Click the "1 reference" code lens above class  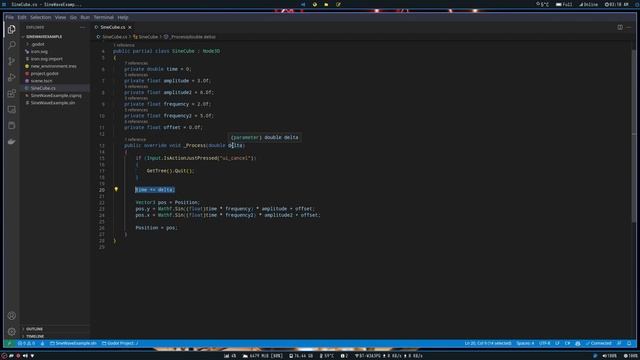[x=124, y=45]
